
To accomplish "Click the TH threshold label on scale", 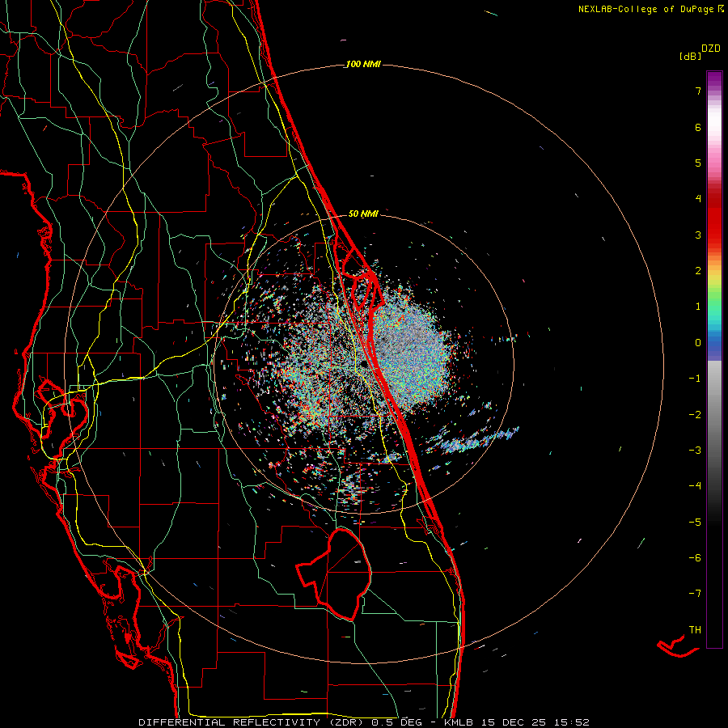I will (x=695, y=629).
